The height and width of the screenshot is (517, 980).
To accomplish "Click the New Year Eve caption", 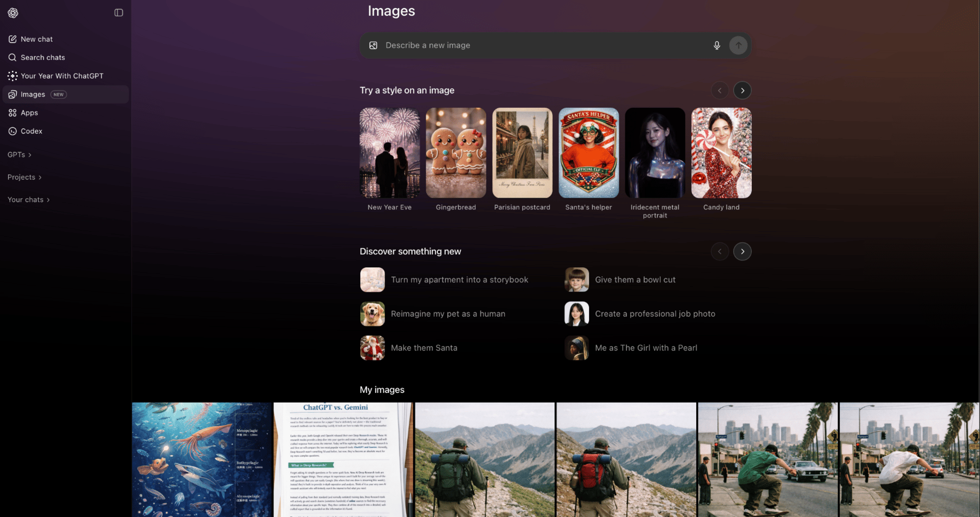I will pos(389,207).
